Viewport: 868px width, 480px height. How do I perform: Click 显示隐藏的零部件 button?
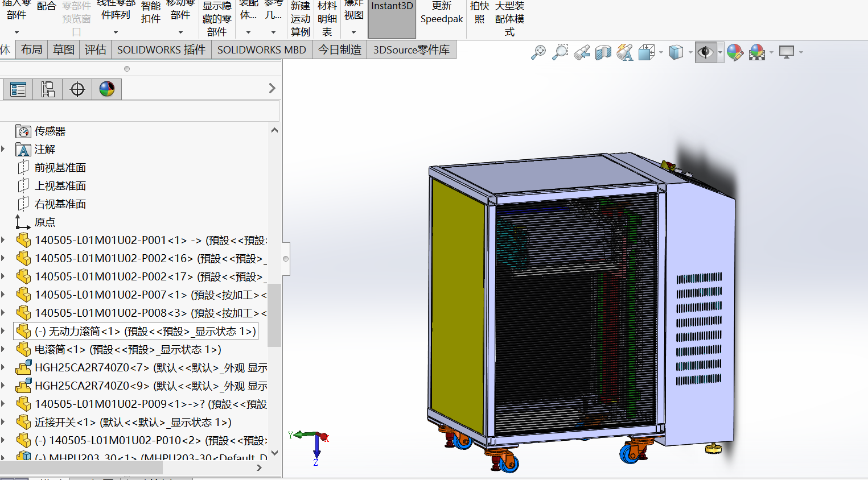pyautogui.click(x=217, y=19)
